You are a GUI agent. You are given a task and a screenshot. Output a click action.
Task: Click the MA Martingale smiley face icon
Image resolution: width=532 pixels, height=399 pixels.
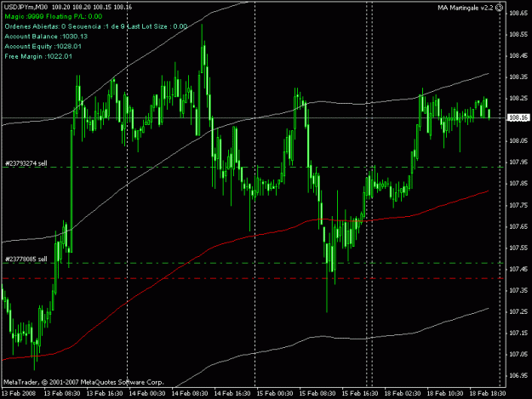coord(499,8)
